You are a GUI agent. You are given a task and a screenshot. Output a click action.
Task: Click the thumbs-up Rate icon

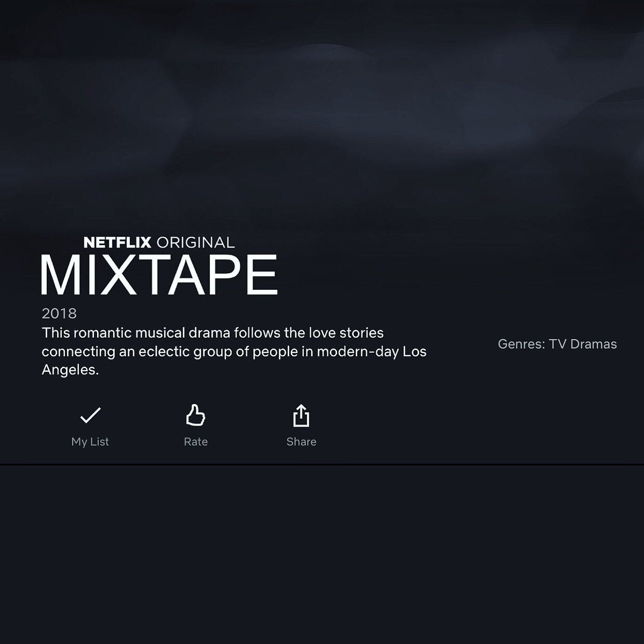click(x=195, y=415)
